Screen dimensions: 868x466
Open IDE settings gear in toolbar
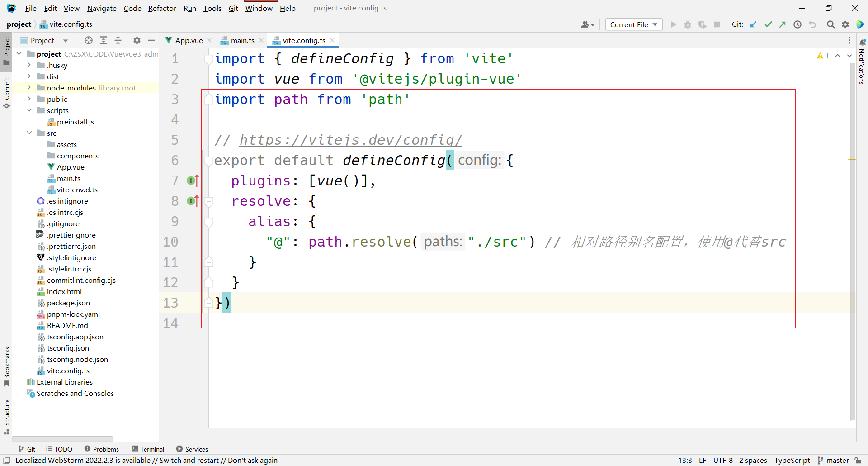coord(845,24)
